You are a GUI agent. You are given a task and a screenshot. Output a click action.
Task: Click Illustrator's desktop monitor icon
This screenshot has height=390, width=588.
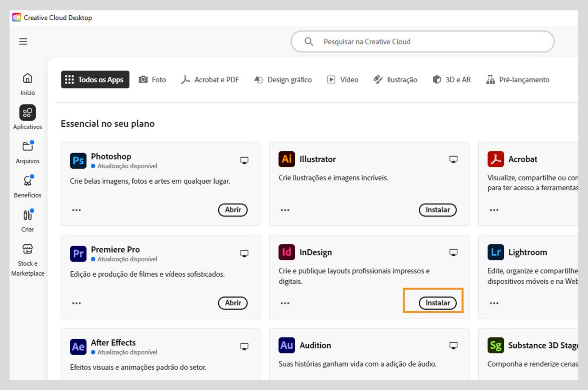pos(453,159)
